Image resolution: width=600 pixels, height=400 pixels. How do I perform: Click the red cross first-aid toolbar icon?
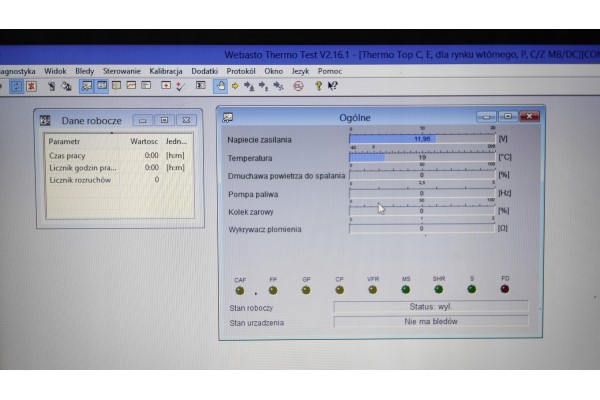pyautogui.click(x=166, y=85)
